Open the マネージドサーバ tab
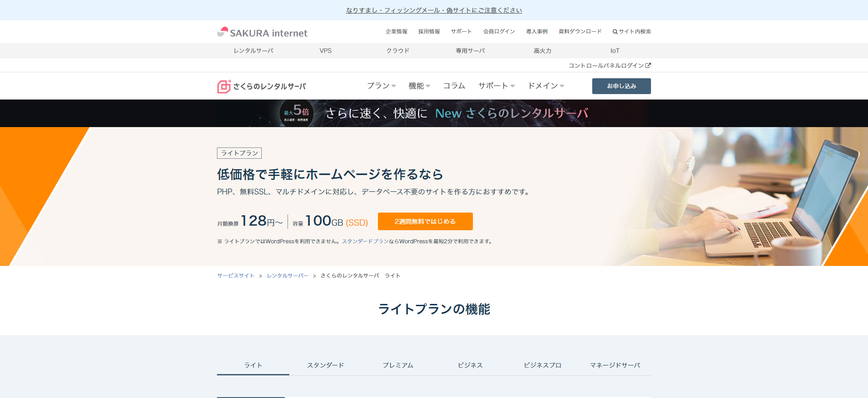This screenshot has width=868, height=398. (x=615, y=365)
